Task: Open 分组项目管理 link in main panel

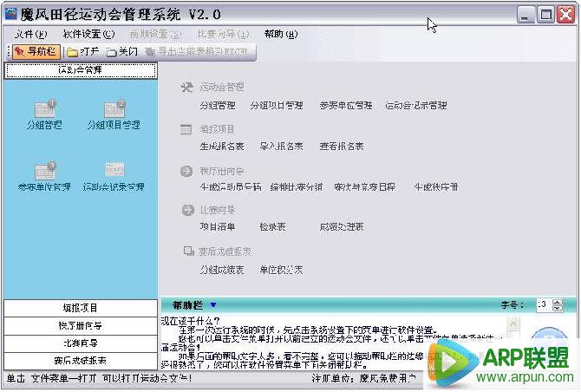Action: 277,106
